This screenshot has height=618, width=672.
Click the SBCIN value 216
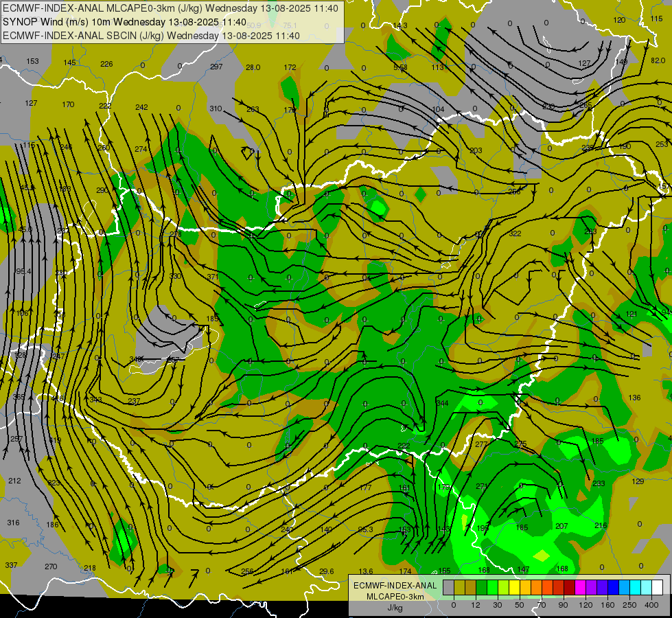[x=601, y=525]
